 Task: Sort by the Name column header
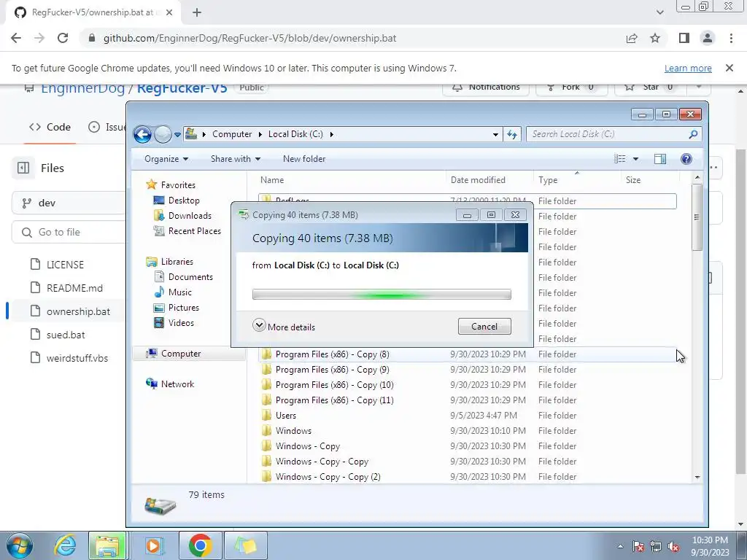[x=272, y=180]
